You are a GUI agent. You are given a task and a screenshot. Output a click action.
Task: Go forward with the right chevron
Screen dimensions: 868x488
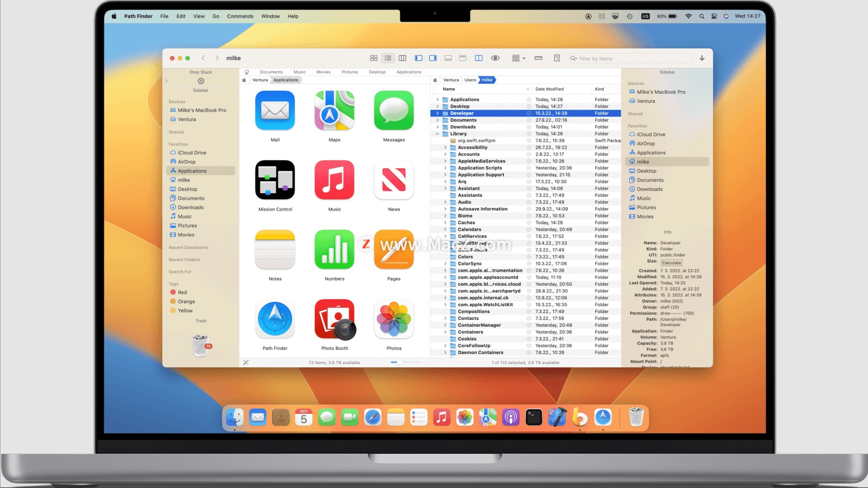[217, 58]
